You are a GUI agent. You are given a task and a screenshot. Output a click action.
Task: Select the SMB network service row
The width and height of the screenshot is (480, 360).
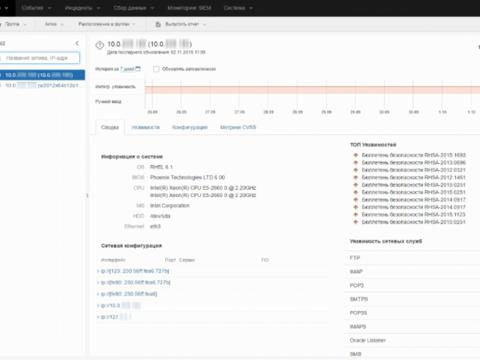pyautogui.click(x=412, y=354)
